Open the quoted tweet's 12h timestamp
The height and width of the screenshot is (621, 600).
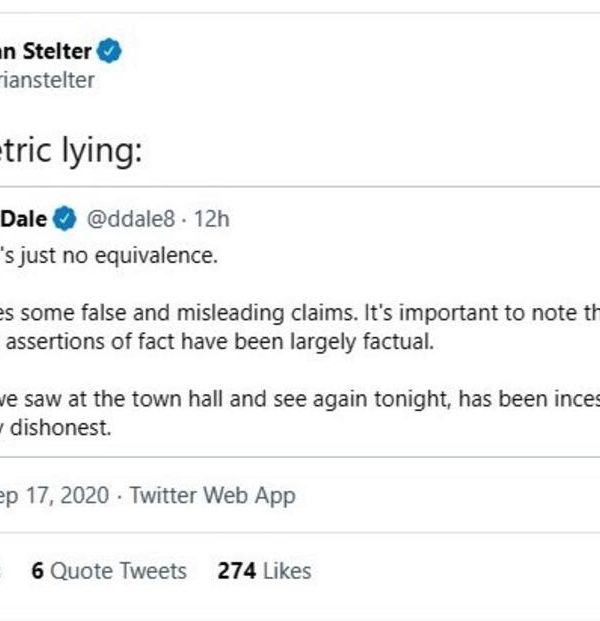211,218
